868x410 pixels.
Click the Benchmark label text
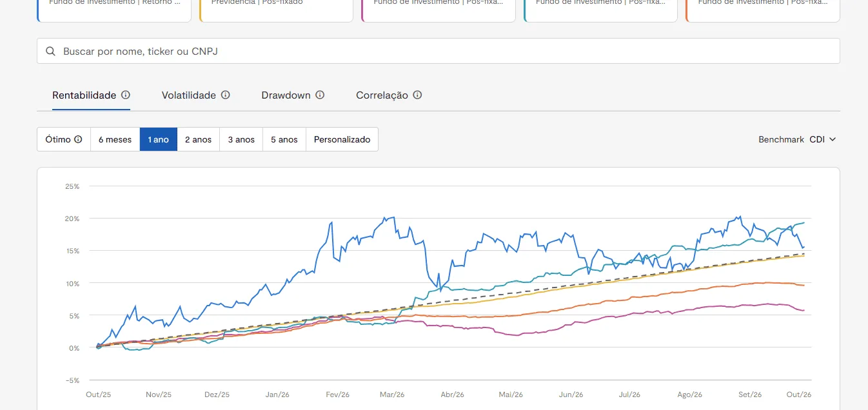pos(781,139)
